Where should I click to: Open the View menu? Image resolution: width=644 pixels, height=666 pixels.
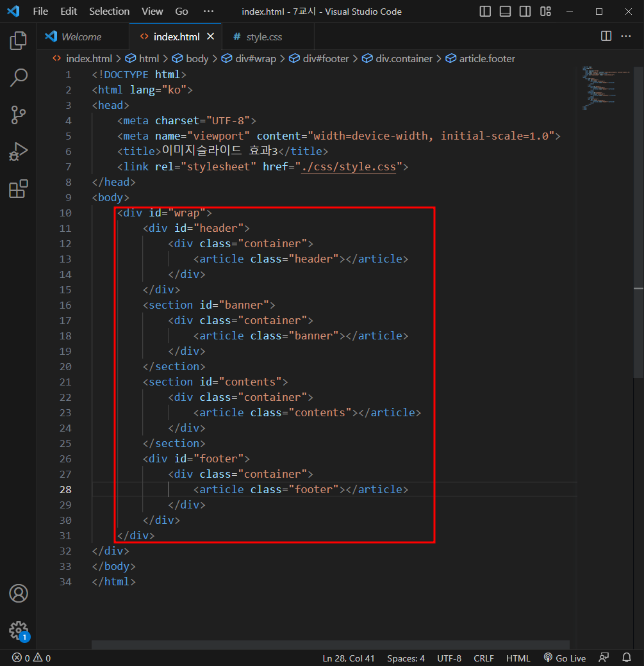coord(152,12)
